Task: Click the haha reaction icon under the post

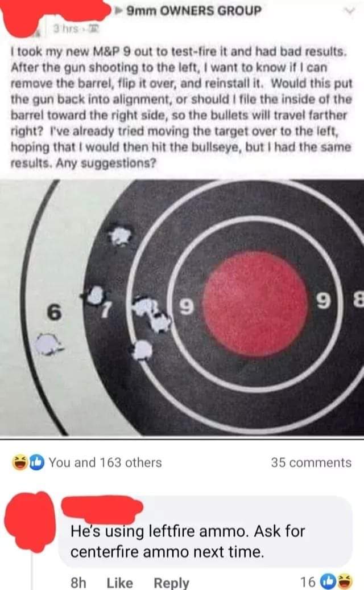Action: tap(19, 462)
